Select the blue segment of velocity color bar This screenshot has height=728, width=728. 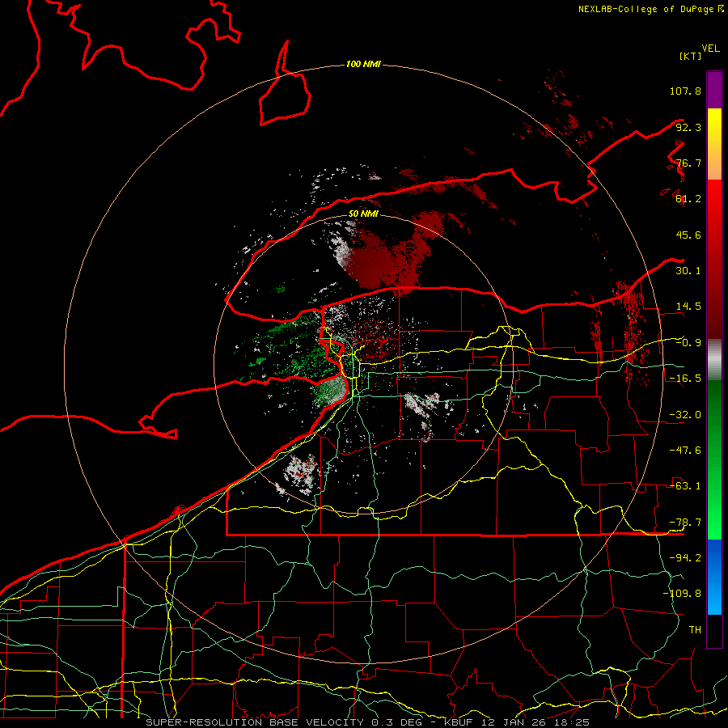714,577
